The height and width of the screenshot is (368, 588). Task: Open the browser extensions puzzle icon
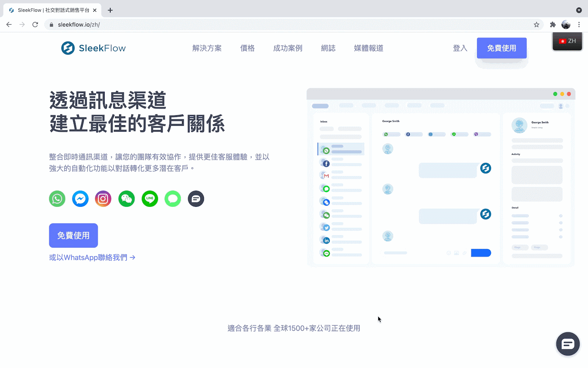click(553, 25)
